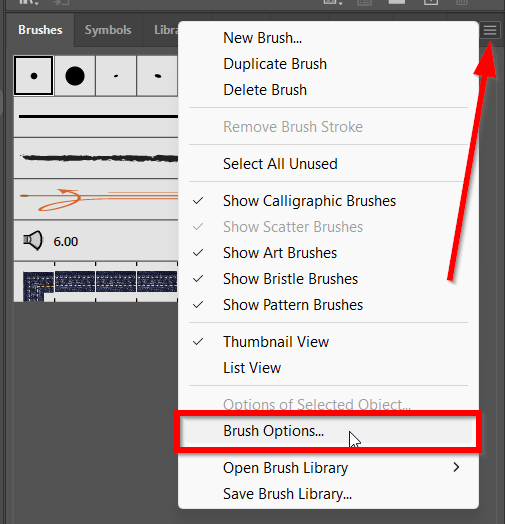
Task: Select the thin black basic stroke brush
Action: coord(96,117)
